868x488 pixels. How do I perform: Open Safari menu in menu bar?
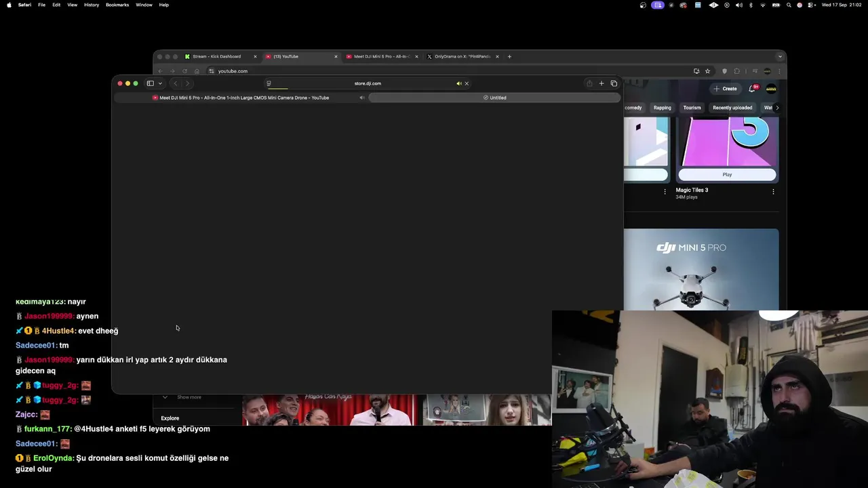click(x=24, y=5)
